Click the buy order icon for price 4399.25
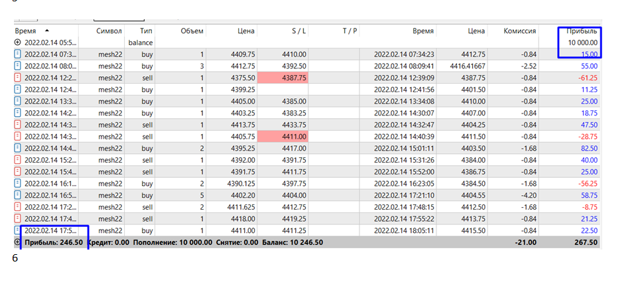 pyautogui.click(x=17, y=89)
